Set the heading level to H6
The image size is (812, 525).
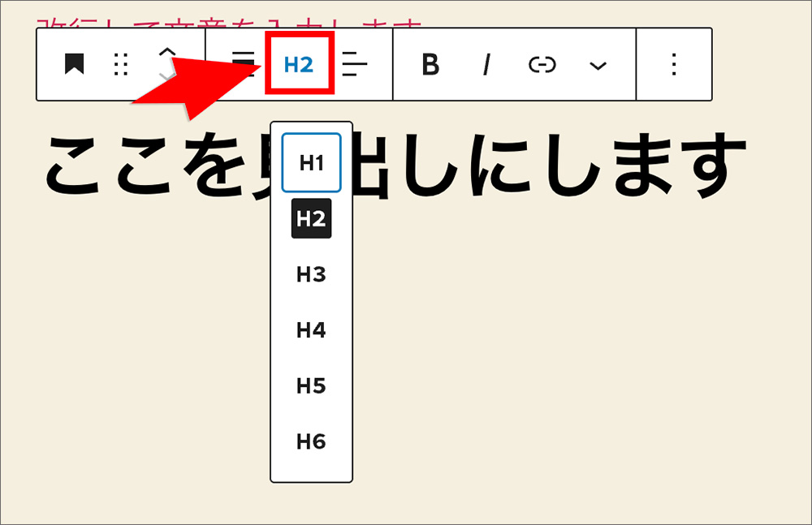coord(311,441)
